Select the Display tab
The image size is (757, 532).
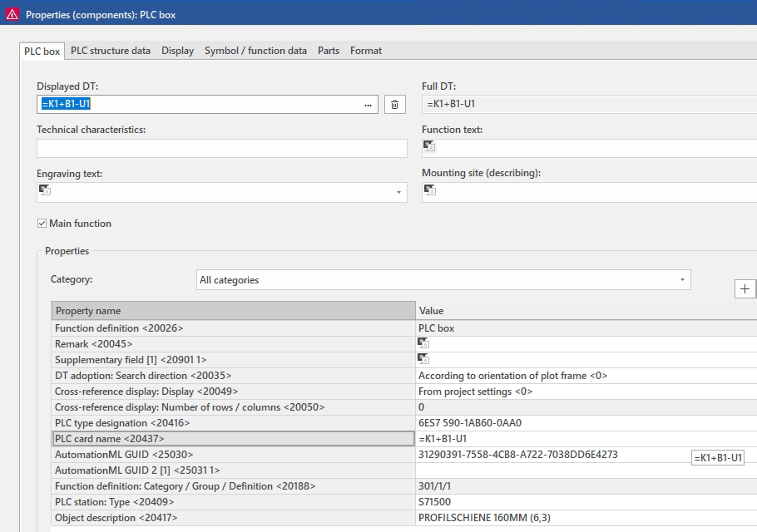coord(177,51)
